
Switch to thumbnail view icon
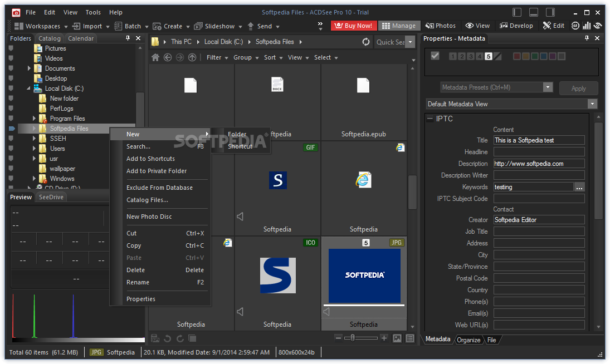pyautogui.click(x=397, y=338)
